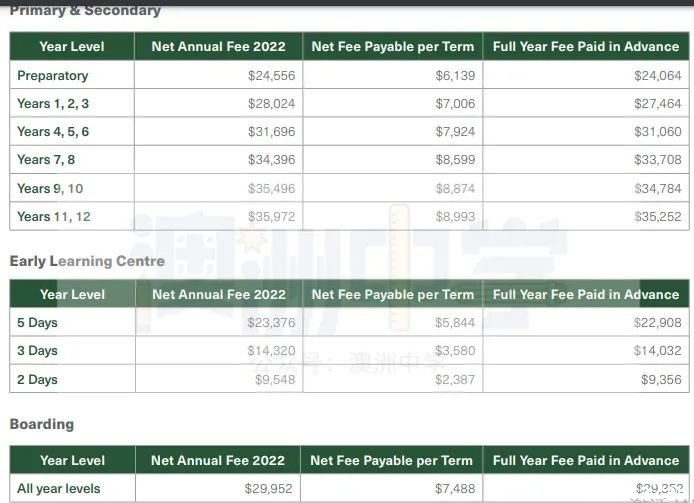Click boarding annual fee $29,952

click(269, 488)
